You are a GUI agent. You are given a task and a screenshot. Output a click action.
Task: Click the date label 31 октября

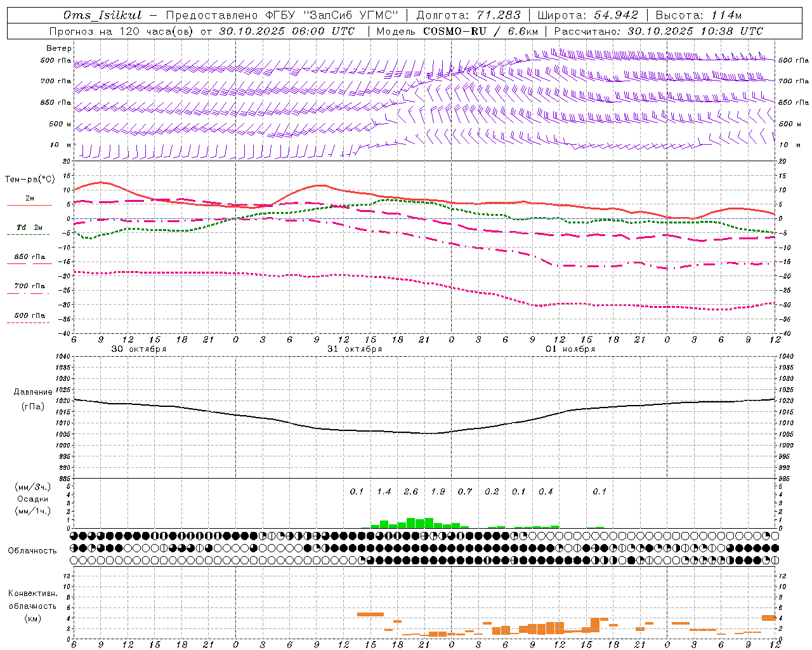[x=355, y=349]
